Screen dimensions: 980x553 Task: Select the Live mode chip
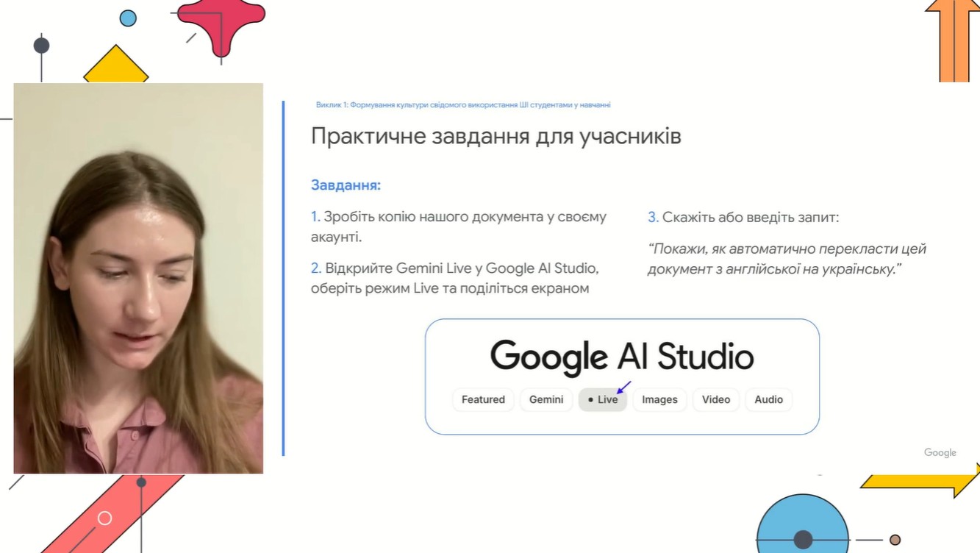click(x=603, y=399)
